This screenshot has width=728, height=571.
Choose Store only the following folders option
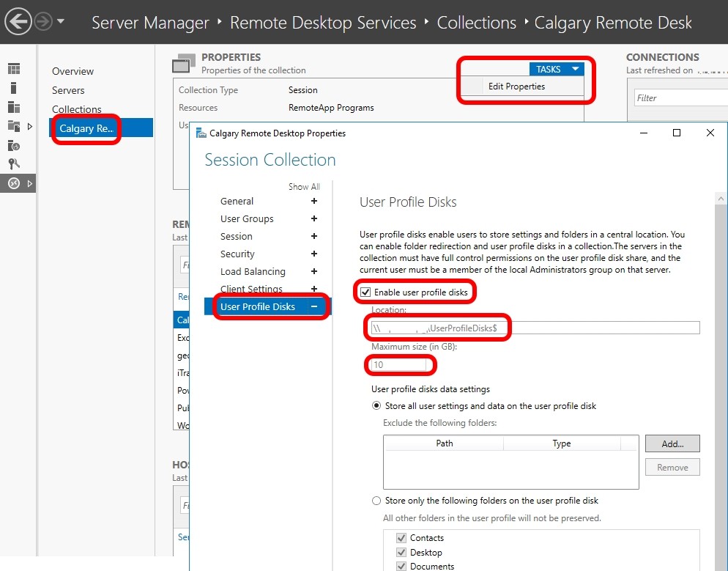click(377, 501)
